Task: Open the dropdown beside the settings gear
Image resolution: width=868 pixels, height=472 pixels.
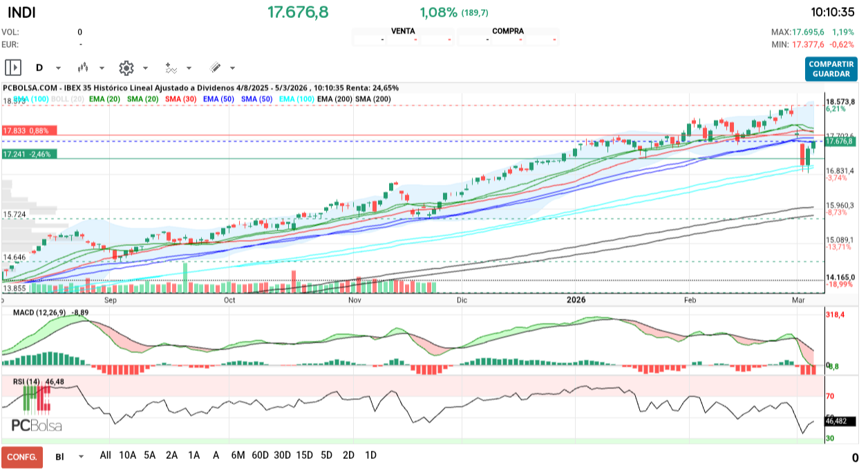Action: tap(146, 68)
